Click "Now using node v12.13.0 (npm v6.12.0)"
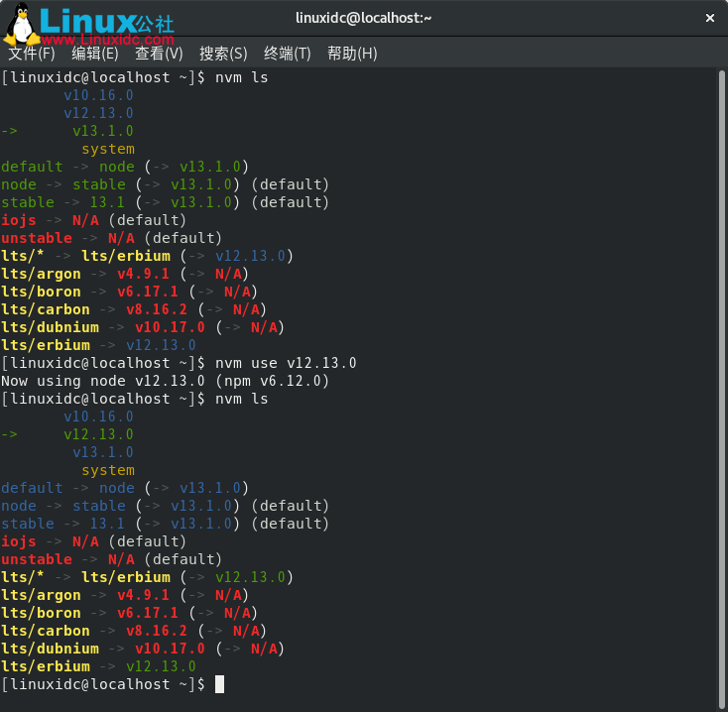 pos(165,381)
